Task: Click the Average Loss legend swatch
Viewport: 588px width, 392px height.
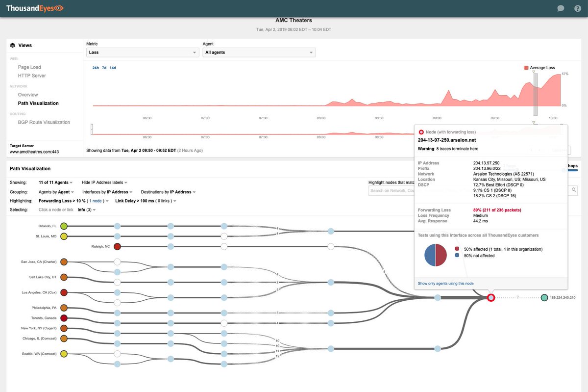Action: point(526,68)
